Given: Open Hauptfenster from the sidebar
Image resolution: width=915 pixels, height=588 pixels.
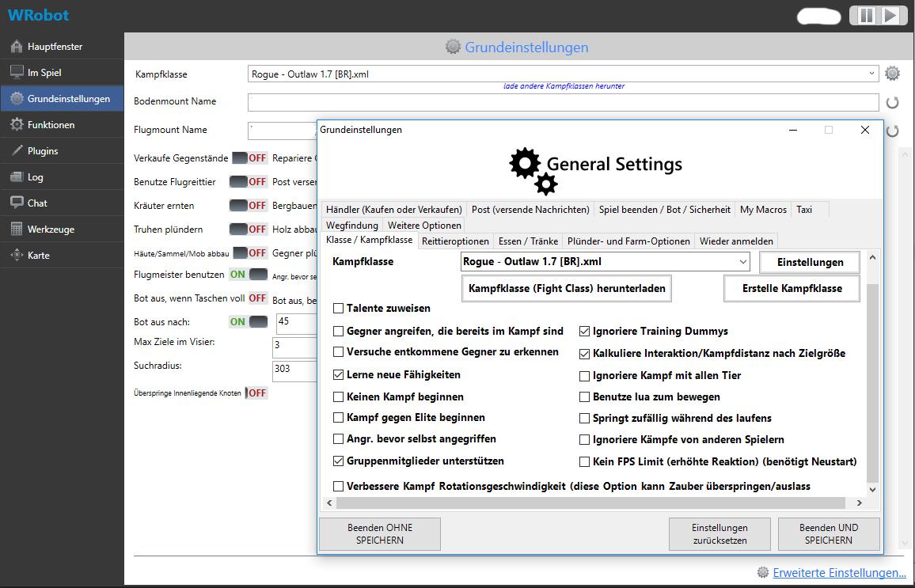Looking at the screenshot, I should coord(55,46).
